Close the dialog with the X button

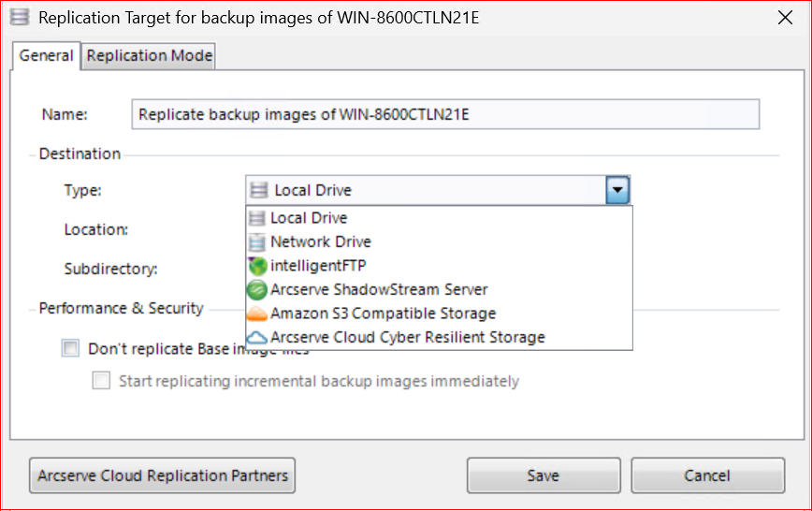(785, 18)
